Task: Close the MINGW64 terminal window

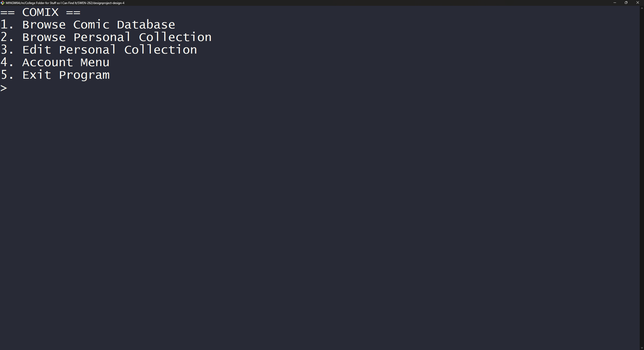Action: (x=638, y=3)
